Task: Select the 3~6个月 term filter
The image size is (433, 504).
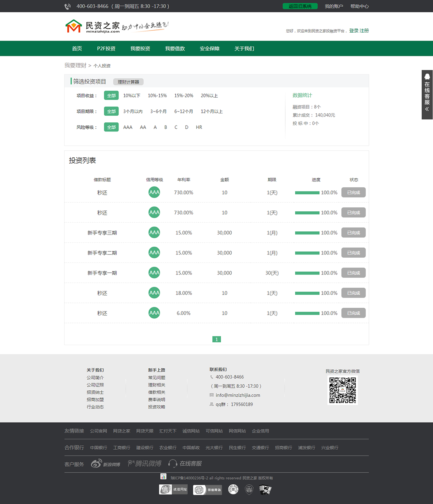Action: (x=158, y=112)
